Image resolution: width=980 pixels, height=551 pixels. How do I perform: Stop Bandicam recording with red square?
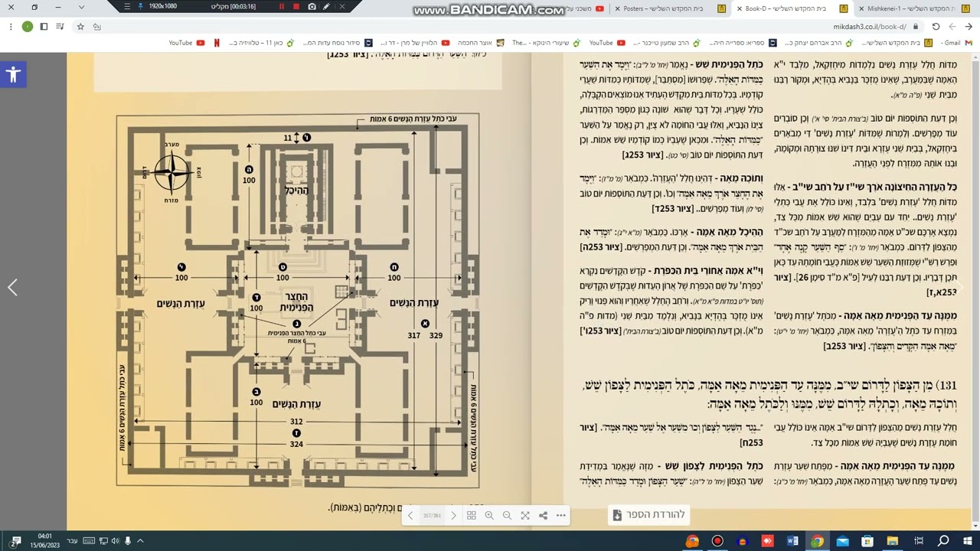[296, 7]
